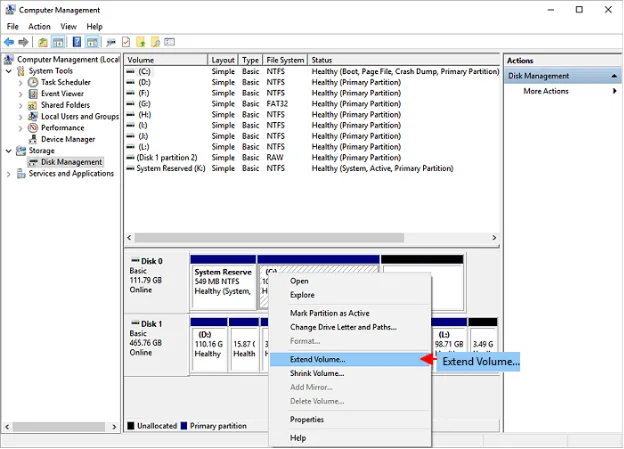
Task: Expand the Task Scheduler node
Action: tap(20, 83)
